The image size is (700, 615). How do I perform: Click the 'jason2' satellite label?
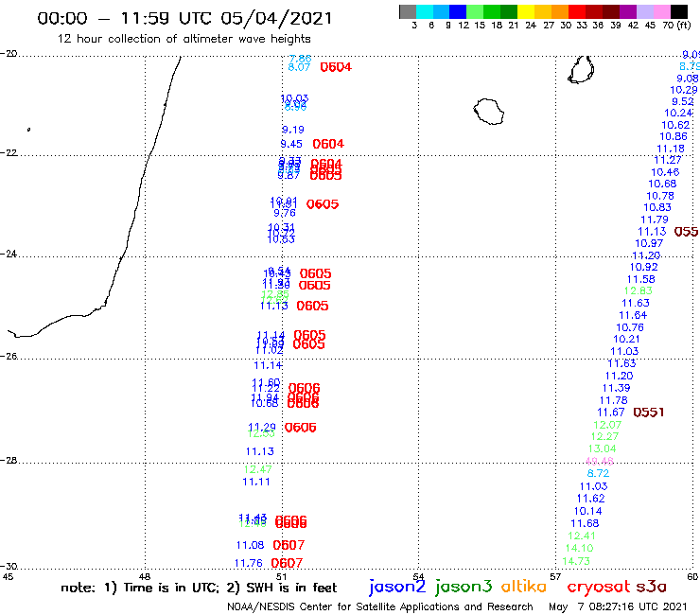[397, 587]
